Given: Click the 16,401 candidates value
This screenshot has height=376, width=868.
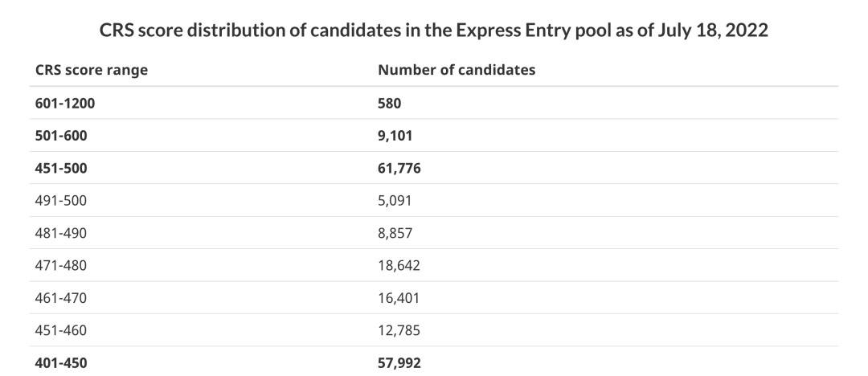Looking at the screenshot, I should coord(399,298).
